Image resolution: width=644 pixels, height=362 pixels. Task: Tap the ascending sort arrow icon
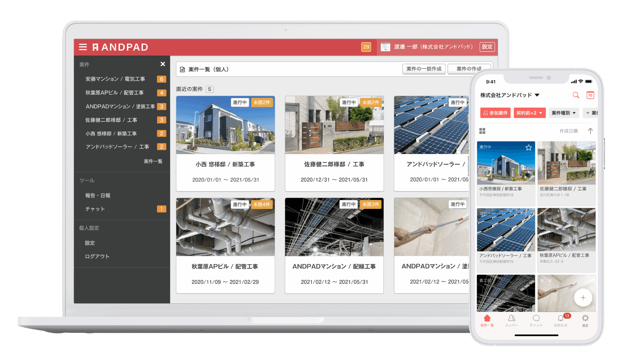pos(590,131)
